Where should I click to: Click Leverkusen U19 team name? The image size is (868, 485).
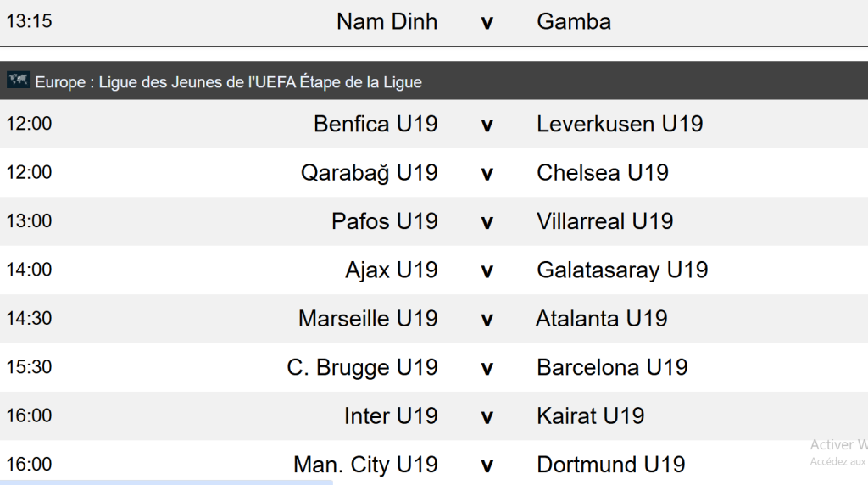point(620,124)
